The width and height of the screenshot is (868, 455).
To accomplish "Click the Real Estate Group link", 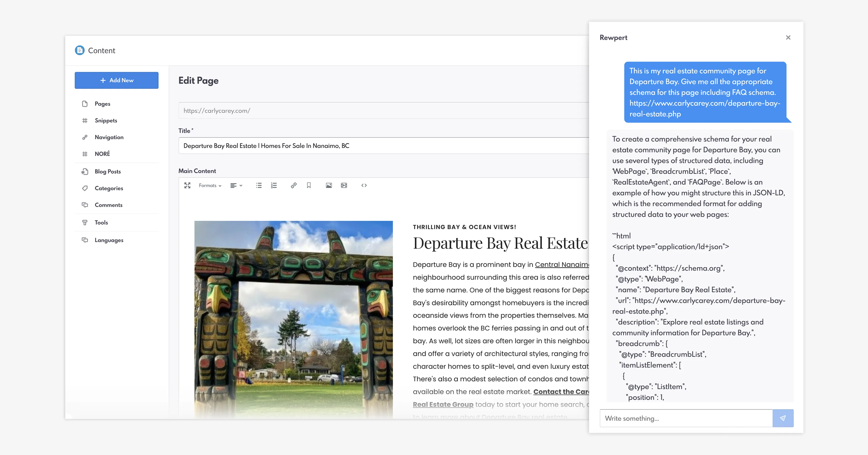I will pyautogui.click(x=443, y=404).
